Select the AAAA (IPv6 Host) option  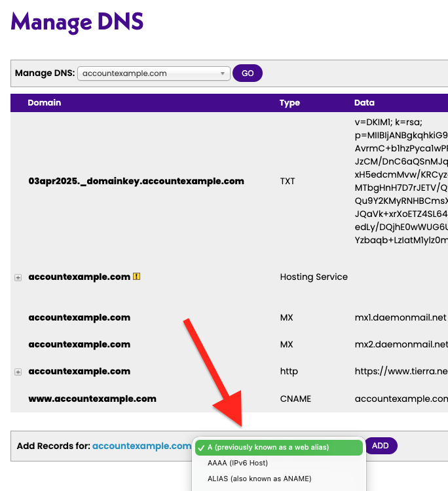pyautogui.click(x=236, y=463)
